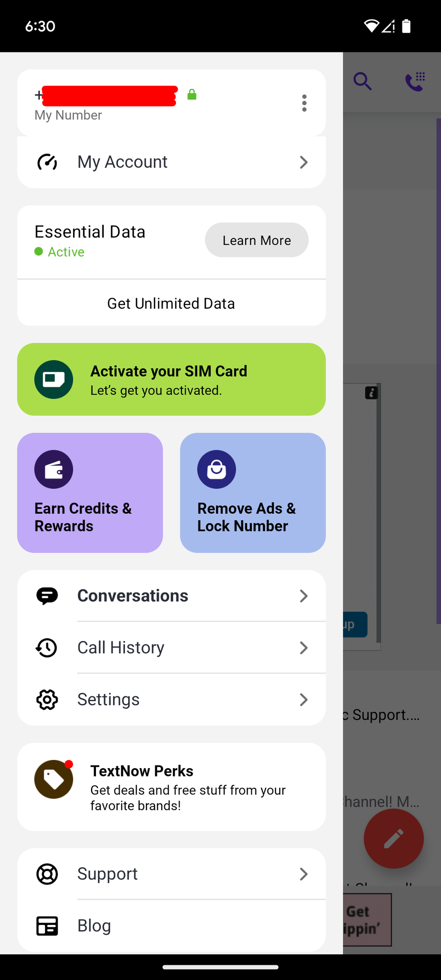Select the Support lifebuoy icon
The height and width of the screenshot is (980, 441).
click(46, 874)
